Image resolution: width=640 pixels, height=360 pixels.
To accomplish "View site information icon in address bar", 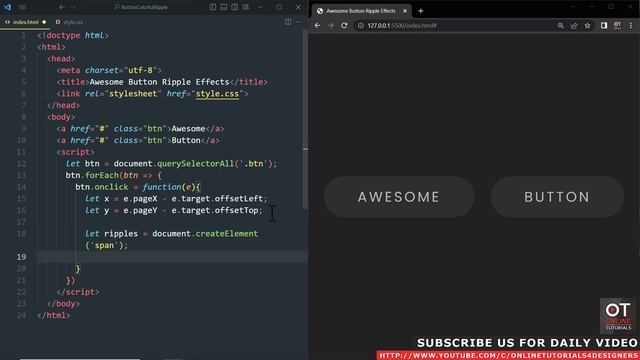I will click(x=360, y=25).
